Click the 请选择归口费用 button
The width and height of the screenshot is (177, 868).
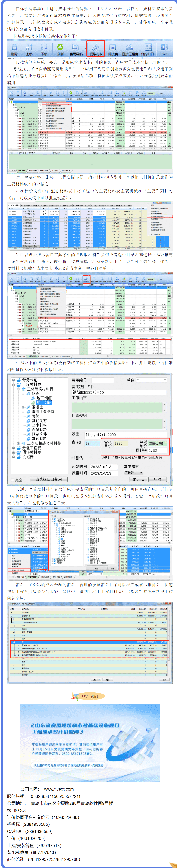coord(48,479)
